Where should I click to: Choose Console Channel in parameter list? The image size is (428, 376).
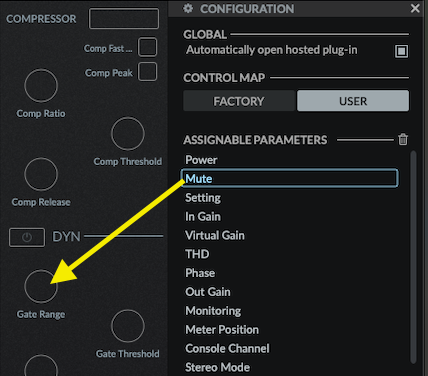227,348
